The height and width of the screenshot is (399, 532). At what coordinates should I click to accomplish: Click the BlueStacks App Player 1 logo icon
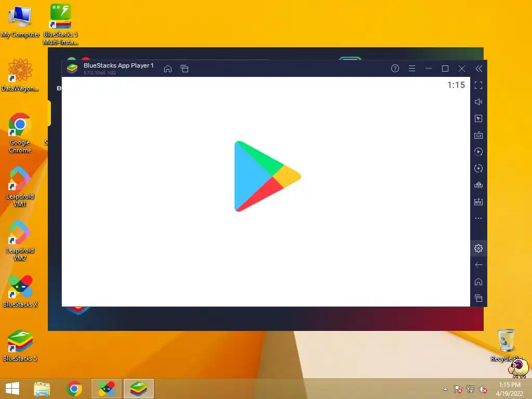72,69
